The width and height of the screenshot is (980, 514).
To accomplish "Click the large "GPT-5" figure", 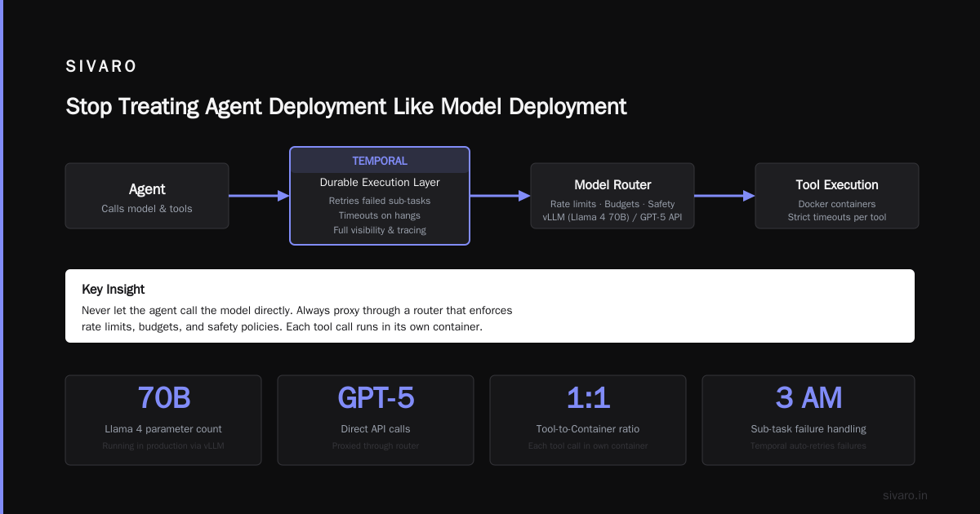I will coord(376,398).
